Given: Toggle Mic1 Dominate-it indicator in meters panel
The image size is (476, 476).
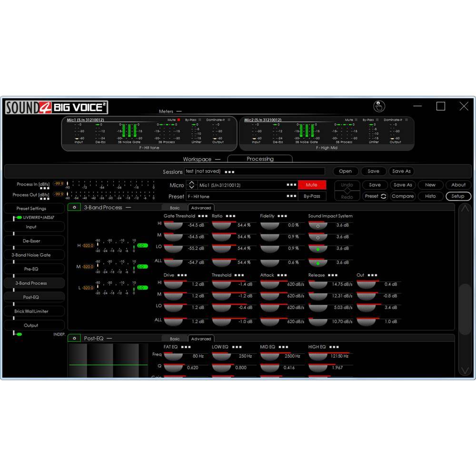Looking at the screenshot, I should click(229, 120).
